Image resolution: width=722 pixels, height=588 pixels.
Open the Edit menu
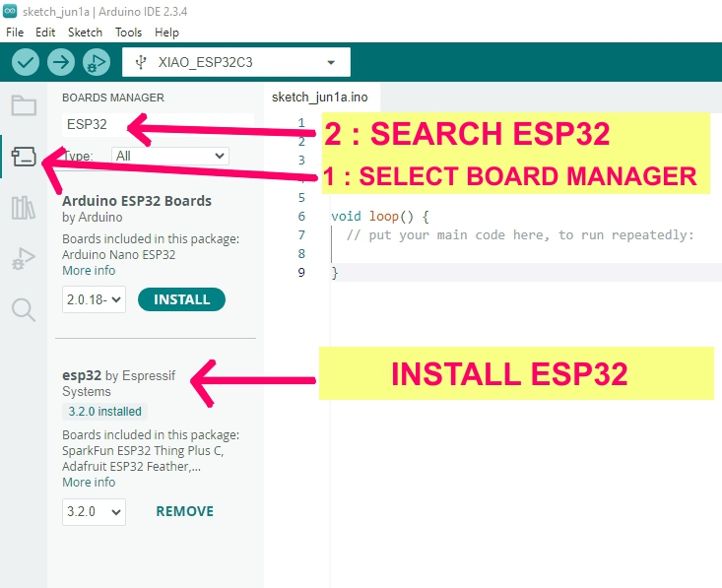(x=45, y=33)
